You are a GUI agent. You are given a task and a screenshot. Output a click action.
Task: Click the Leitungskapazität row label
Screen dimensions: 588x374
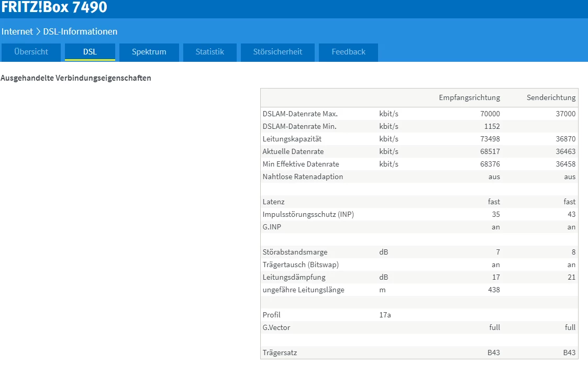coord(292,139)
